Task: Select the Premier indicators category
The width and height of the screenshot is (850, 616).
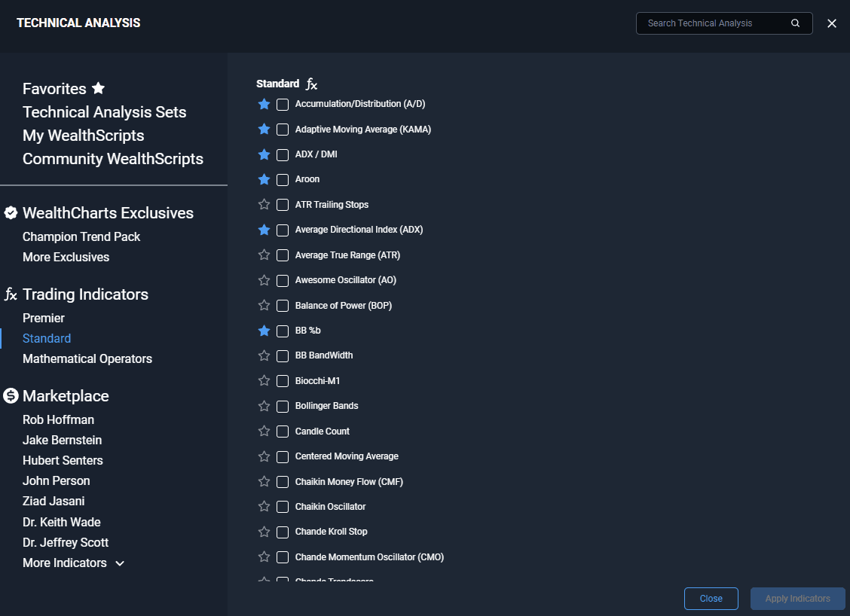Action: coord(44,318)
